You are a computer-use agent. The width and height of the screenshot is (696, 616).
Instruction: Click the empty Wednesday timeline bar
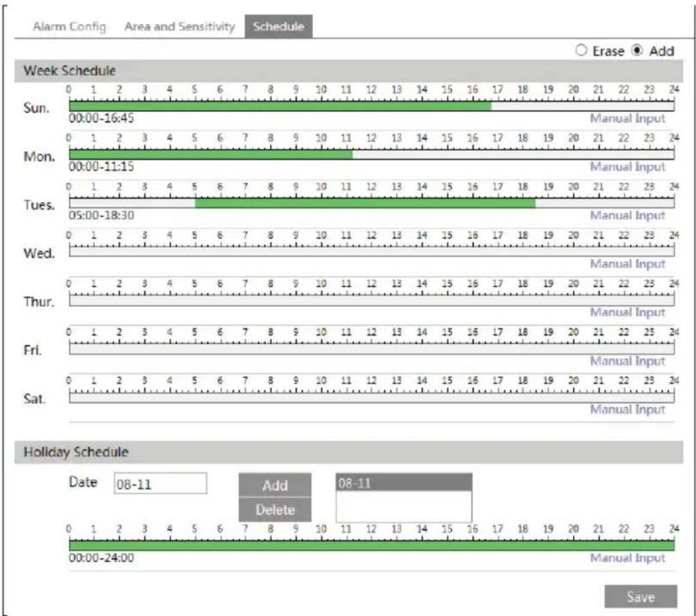(372, 252)
